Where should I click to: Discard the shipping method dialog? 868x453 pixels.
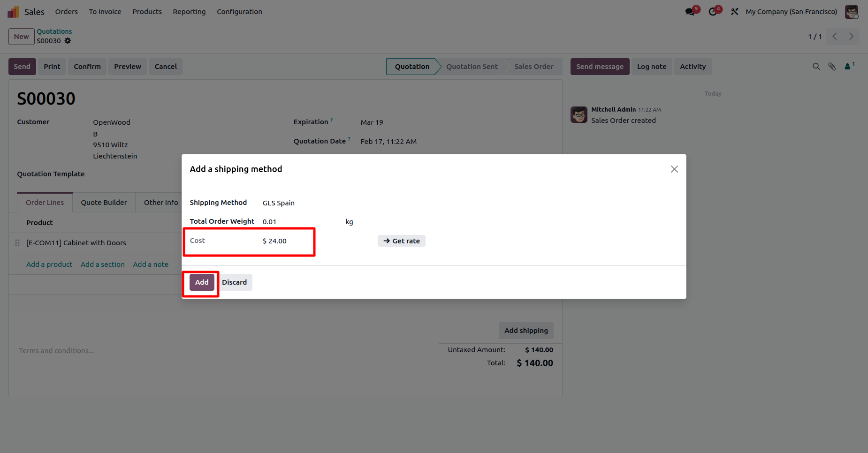coord(234,282)
